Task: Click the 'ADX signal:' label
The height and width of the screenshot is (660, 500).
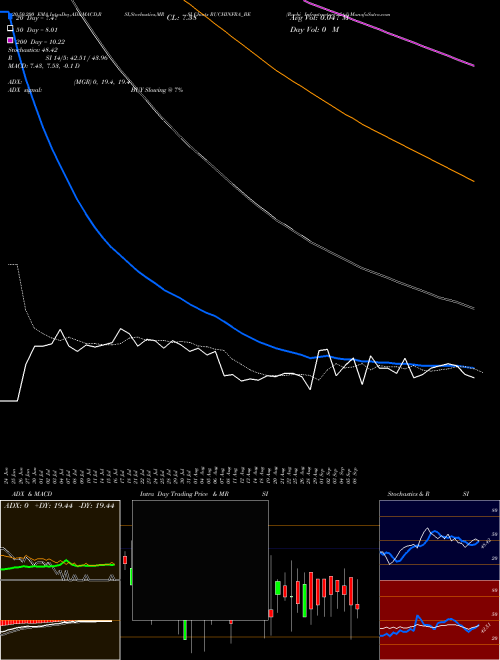Action: click(25, 90)
